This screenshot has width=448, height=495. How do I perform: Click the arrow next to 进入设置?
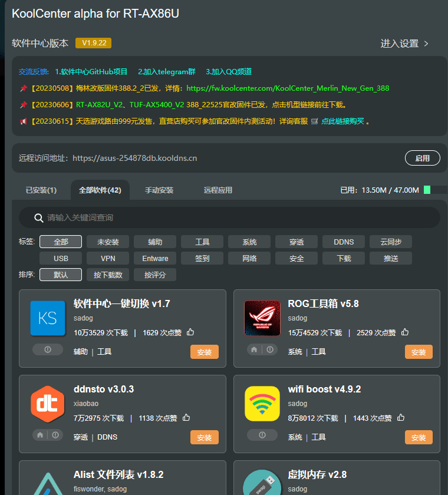(x=426, y=44)
